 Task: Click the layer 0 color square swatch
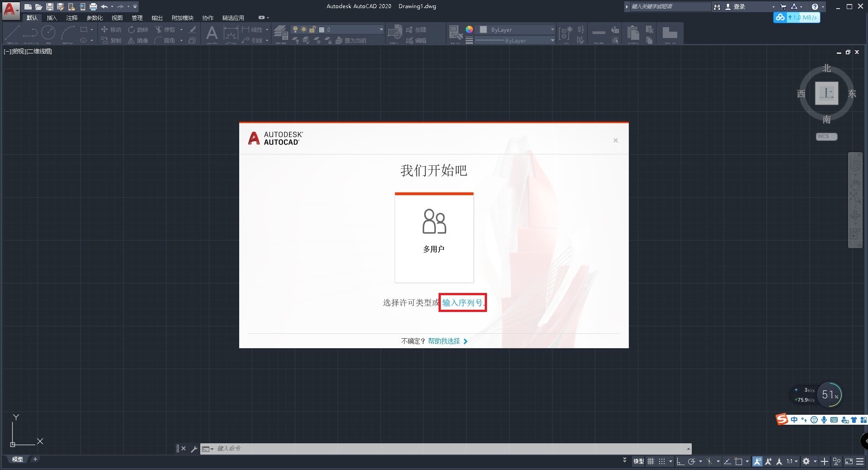click(322, 29)
